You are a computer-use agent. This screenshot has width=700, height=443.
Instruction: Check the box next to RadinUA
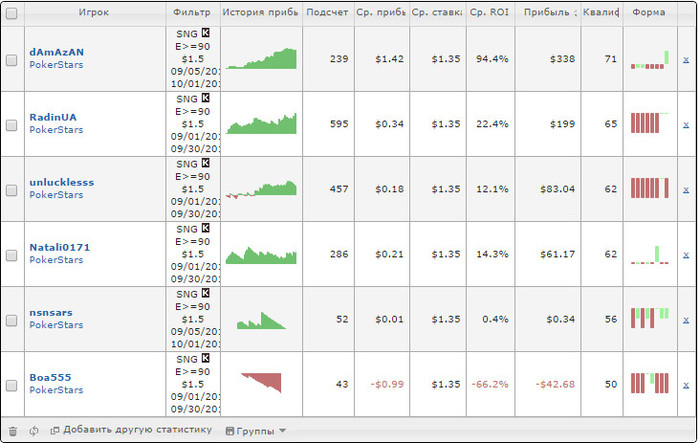point(12,125)
